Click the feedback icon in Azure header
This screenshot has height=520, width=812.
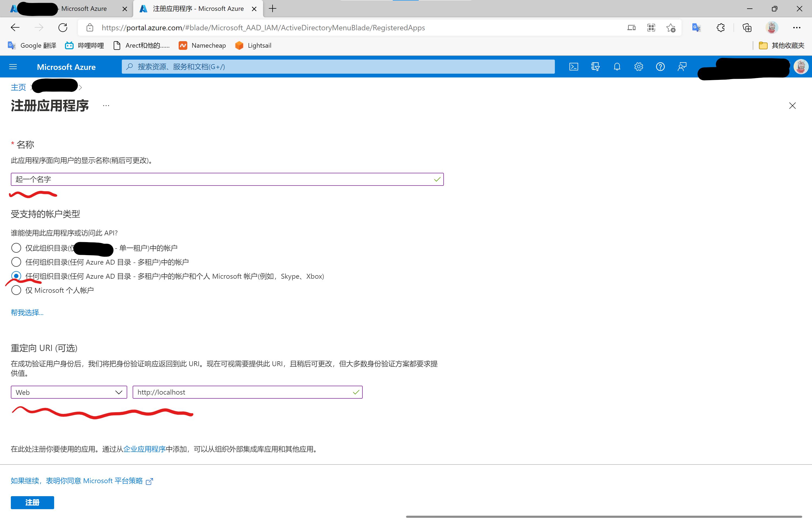point(682,67)
